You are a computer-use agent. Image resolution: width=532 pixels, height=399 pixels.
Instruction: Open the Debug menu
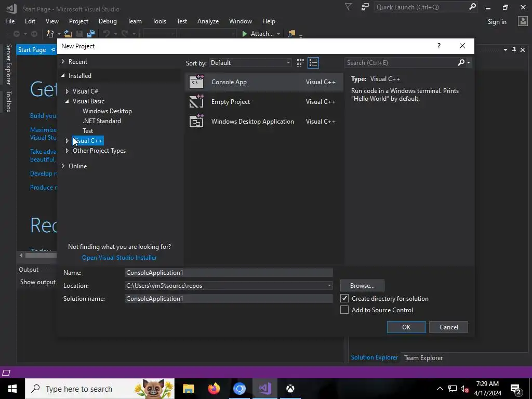click(108, 21)
